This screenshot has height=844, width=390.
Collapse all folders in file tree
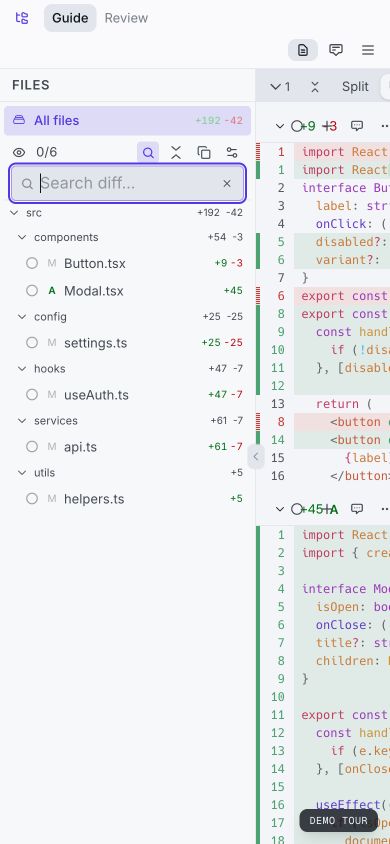pos(176,153)
